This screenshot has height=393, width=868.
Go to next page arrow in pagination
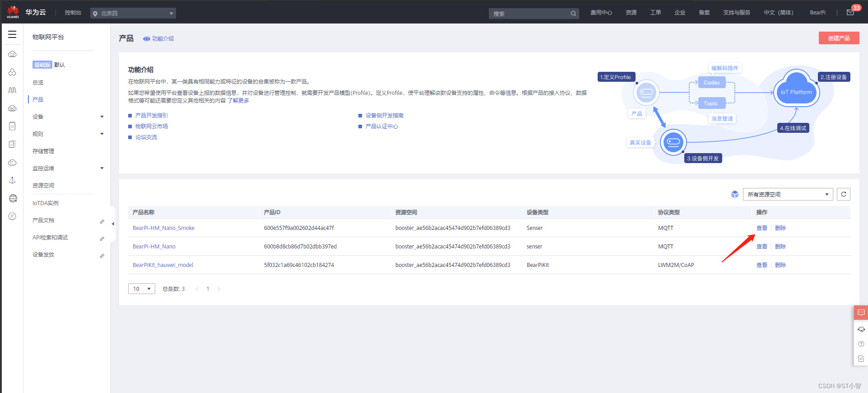[219, 289]
